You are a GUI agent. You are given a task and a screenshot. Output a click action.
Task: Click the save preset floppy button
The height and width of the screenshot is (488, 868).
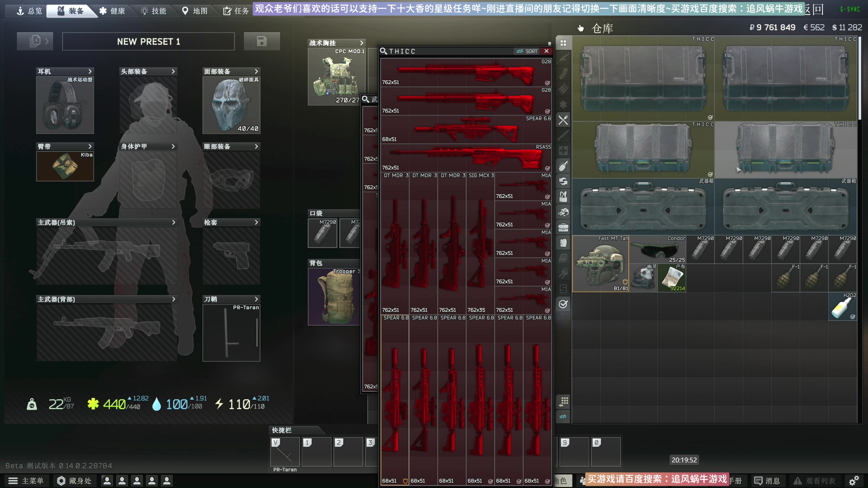262,41
